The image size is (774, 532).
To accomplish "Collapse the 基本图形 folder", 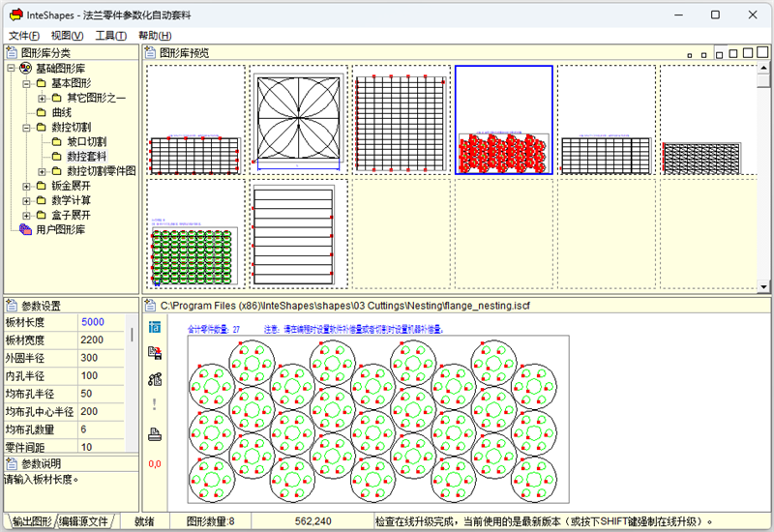I will (26, 83).
